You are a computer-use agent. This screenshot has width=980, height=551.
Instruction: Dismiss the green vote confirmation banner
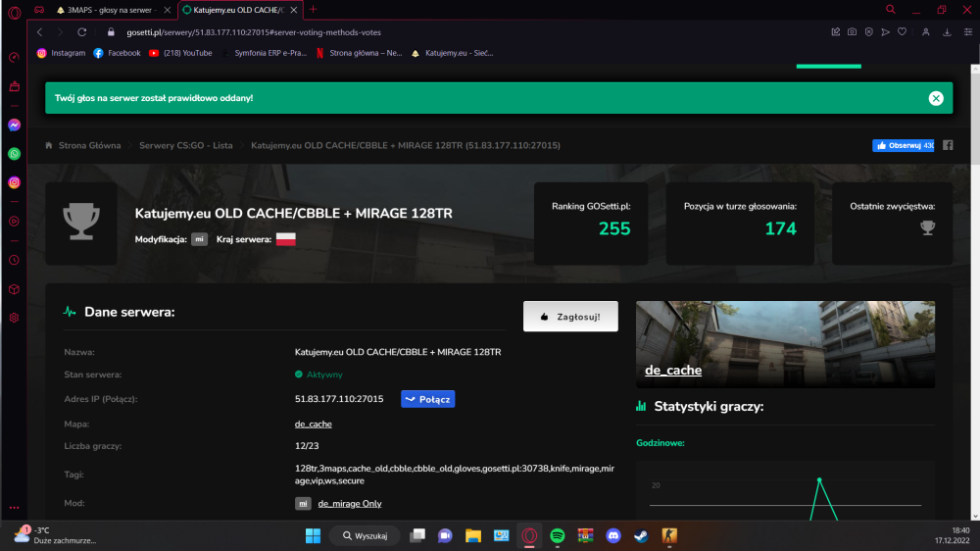point(936,98)
